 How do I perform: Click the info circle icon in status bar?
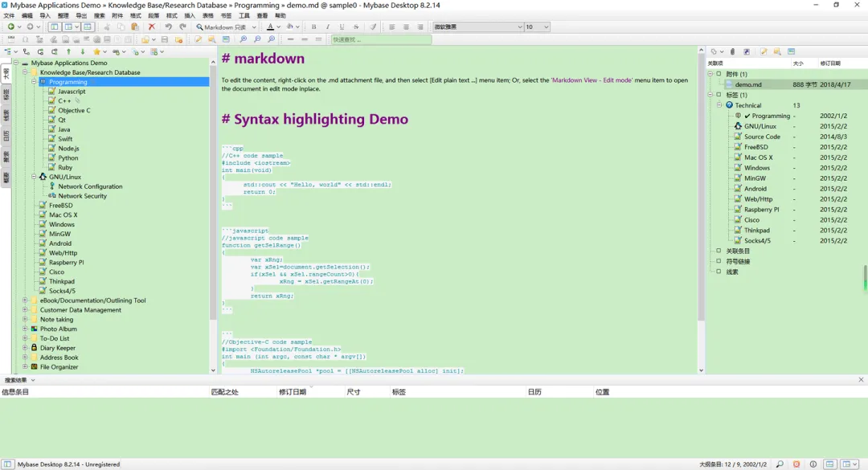click(813, 464)
